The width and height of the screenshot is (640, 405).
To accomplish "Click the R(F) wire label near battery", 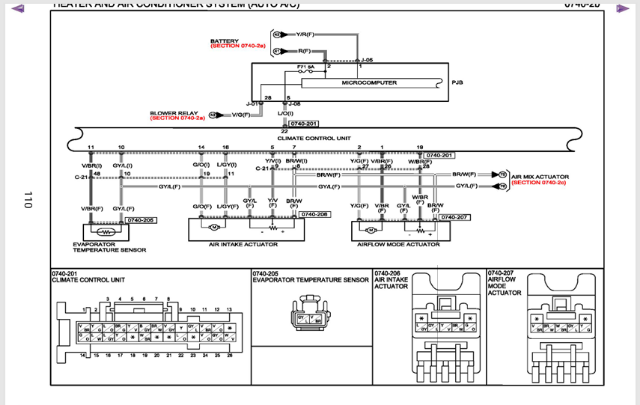I will [304, 51].
